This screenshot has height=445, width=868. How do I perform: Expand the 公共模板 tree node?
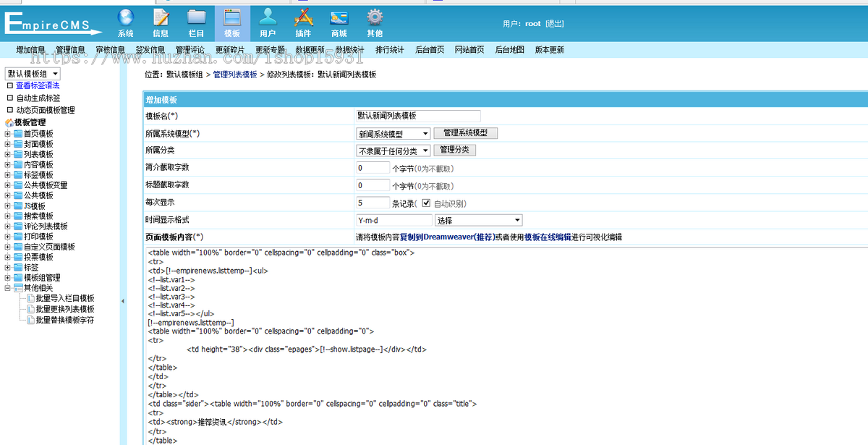click(8, 195)
